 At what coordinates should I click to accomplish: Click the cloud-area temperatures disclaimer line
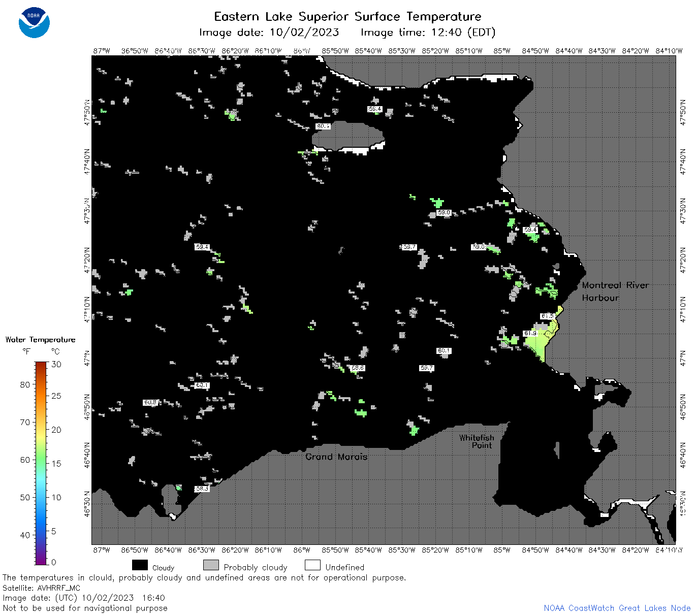(x=204, y=578)
